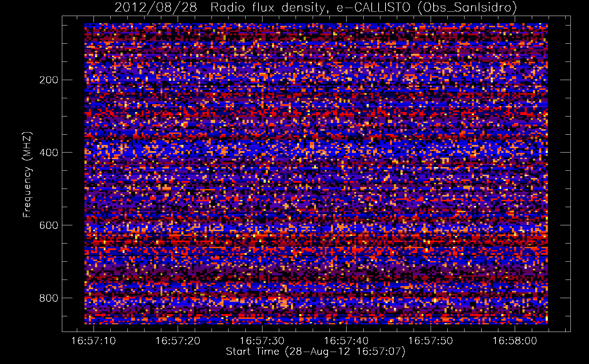Click the 600 frequency tick label
The image size is (589, 364).
[49, 225]
